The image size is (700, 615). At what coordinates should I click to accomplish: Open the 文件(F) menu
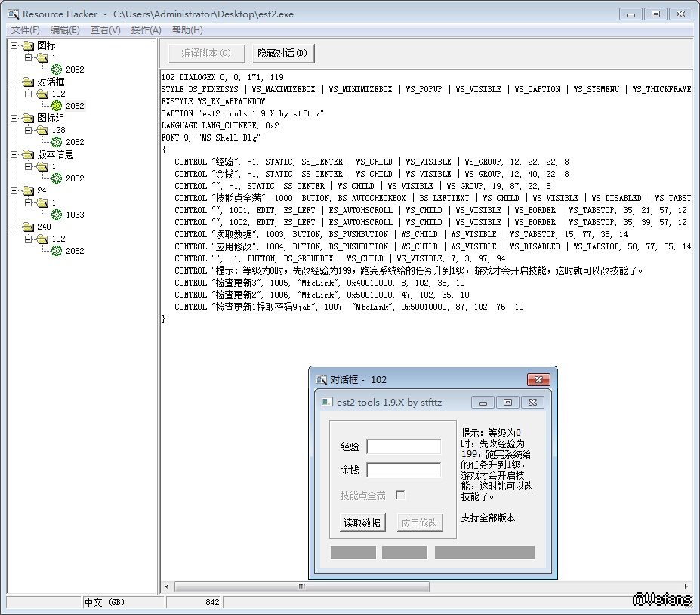point(26,30)
